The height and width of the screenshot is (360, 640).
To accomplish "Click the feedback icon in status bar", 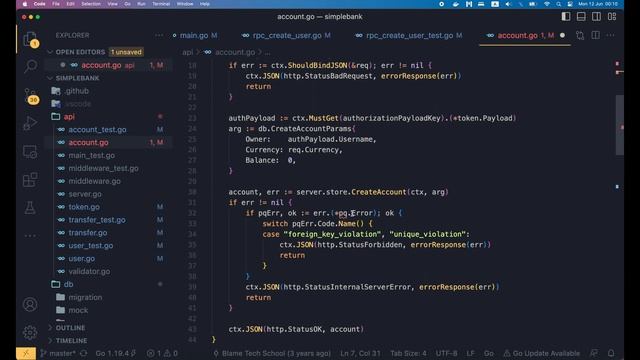I will click(594, 353).
